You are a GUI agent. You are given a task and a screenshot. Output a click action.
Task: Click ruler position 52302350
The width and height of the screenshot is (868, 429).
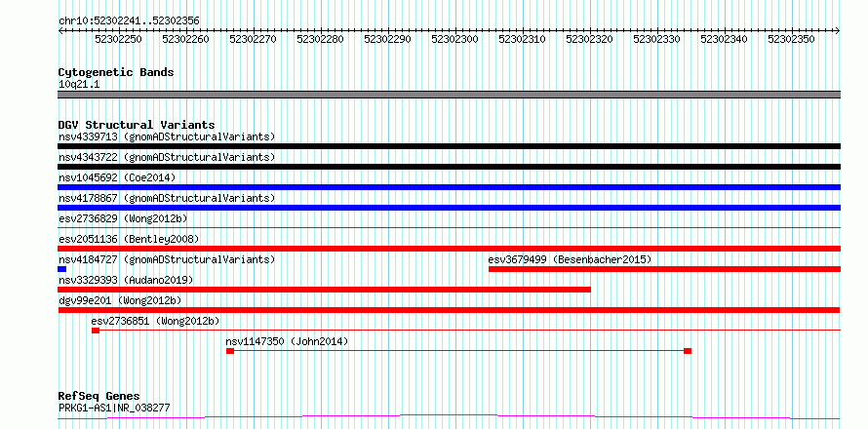pyautogui.click(x=792, y=39)
